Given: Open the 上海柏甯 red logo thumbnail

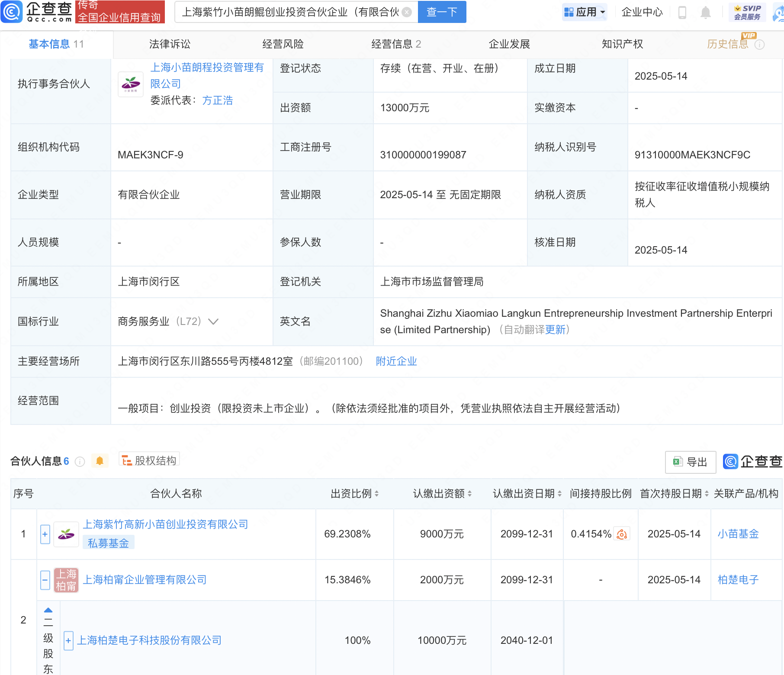Looking at the screenshot, I should click(66, 580).
